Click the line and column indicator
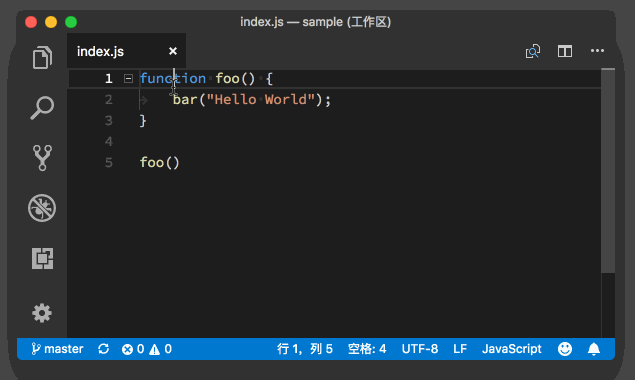The width and height of the screenshot is (635, 380). tap(305, 349)
